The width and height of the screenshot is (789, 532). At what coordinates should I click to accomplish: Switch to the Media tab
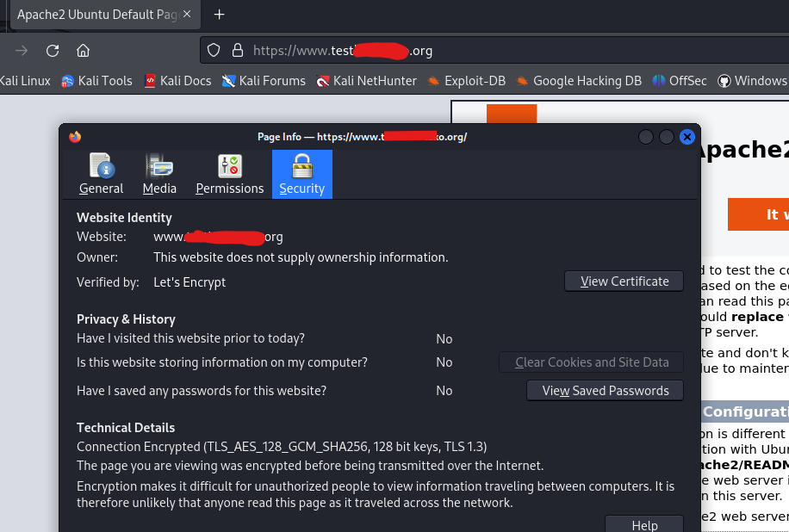[x=159, y=174]
